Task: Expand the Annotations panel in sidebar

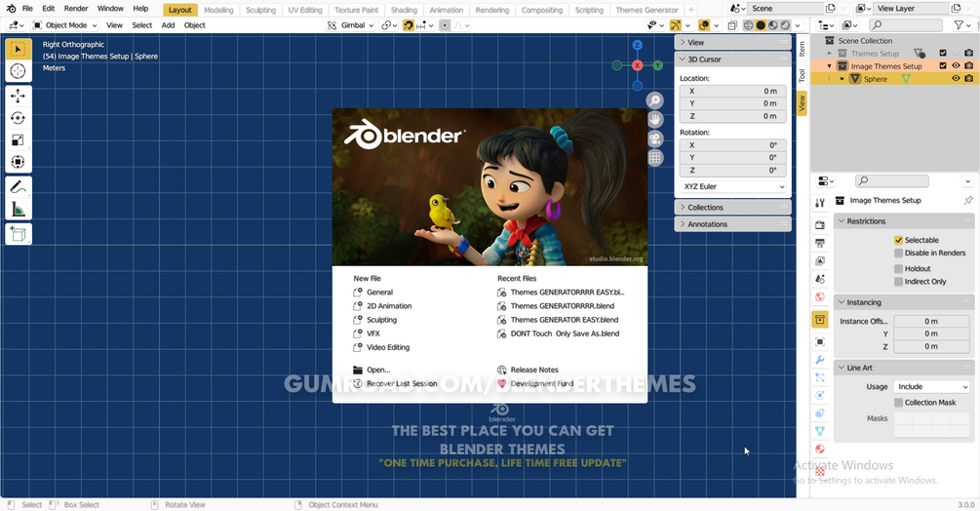Action: 732,224
